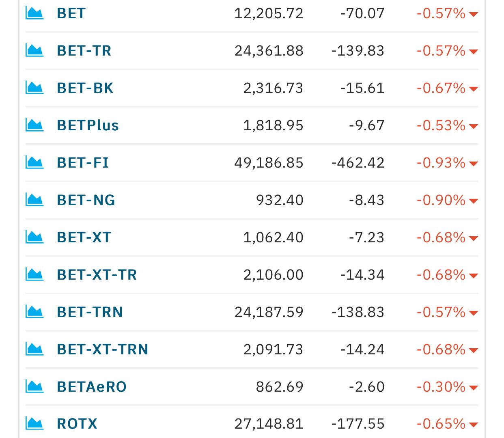Click the red down arrow for BET-NG
This screenshot has width=504, height=438.
coord(473,201)
